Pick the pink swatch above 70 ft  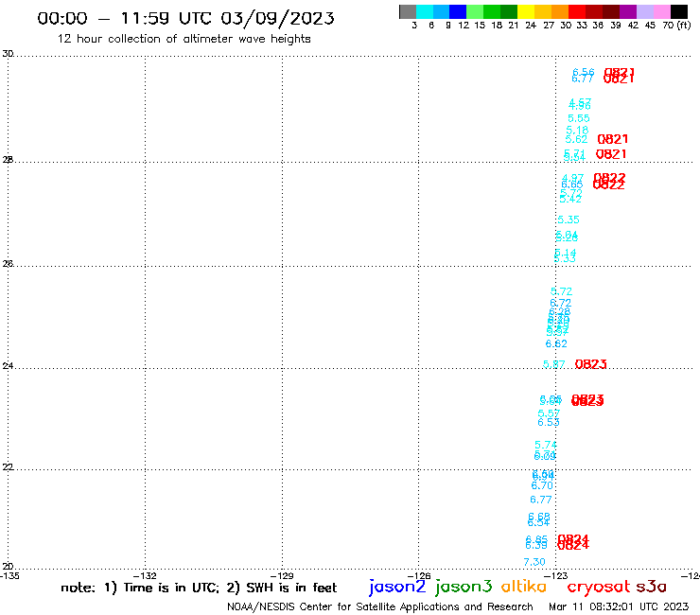click(x=661, y=11)
